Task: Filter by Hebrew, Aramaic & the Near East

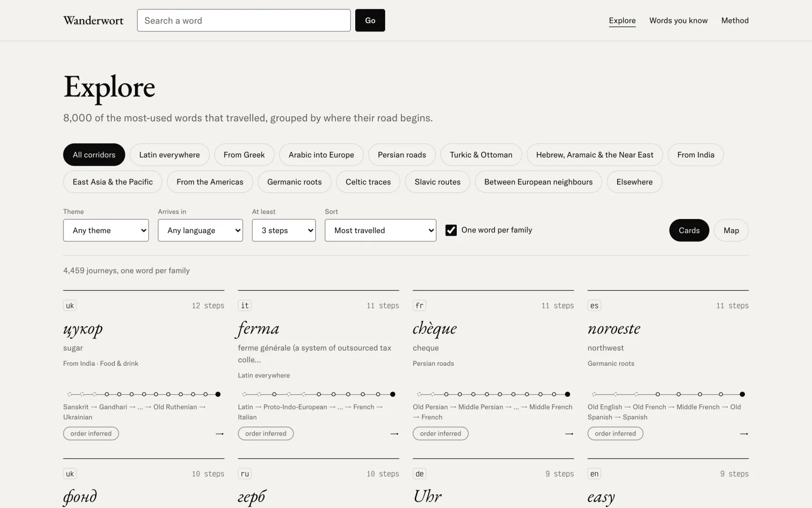Action: click(595, 154)
